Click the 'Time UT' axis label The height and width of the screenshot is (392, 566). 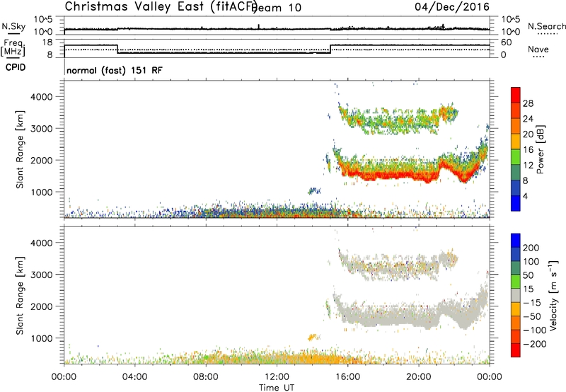[x=277, y=388]
